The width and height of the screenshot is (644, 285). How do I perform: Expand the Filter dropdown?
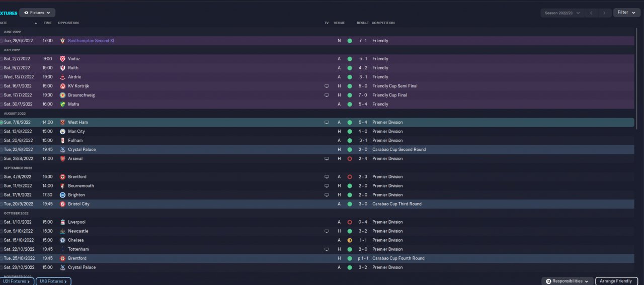626,13
